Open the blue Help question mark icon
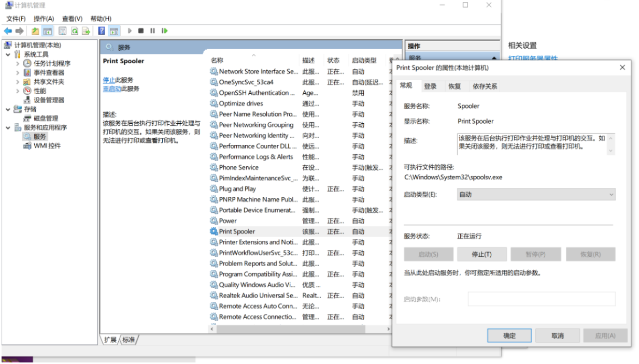This screenshot has height=364, width=639. tap(102, 31)
